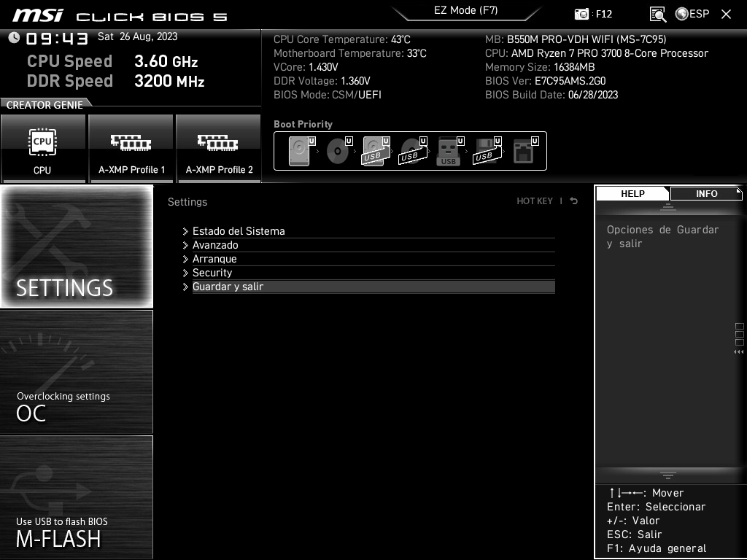The image size is (747, 560).
Task: Click the AMD Ryzen 7 PRO 3700 text
Action: pos(597,53)
